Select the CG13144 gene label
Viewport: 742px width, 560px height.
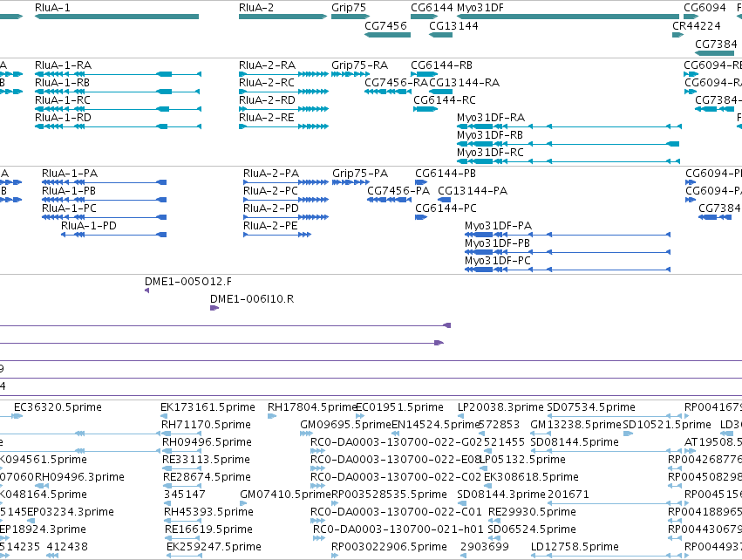(453, 26)
